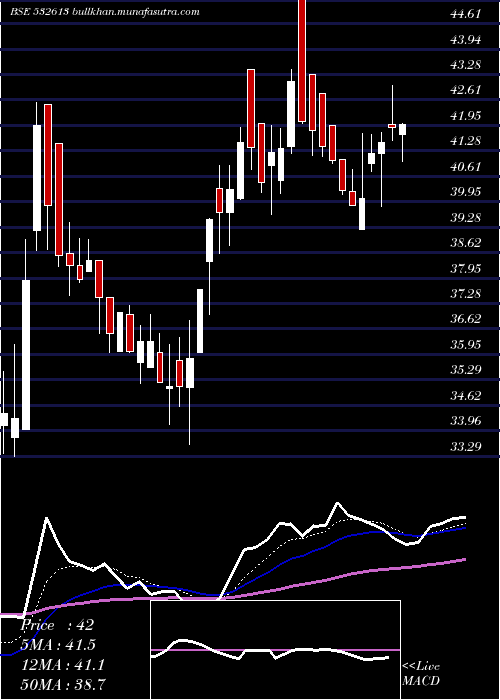
Task: Click the 38.62 price axis label
Action: click(x=466, y=243)
